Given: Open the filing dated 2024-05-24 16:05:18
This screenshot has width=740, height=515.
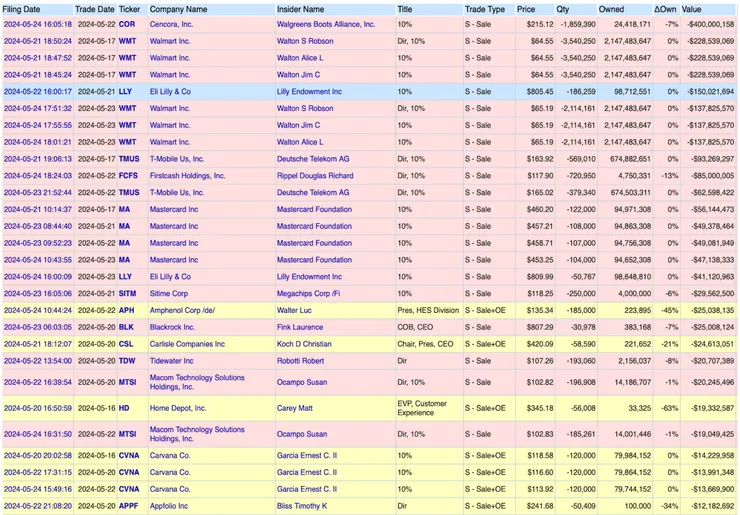Looking at the screenshot, I should (38, 24).
